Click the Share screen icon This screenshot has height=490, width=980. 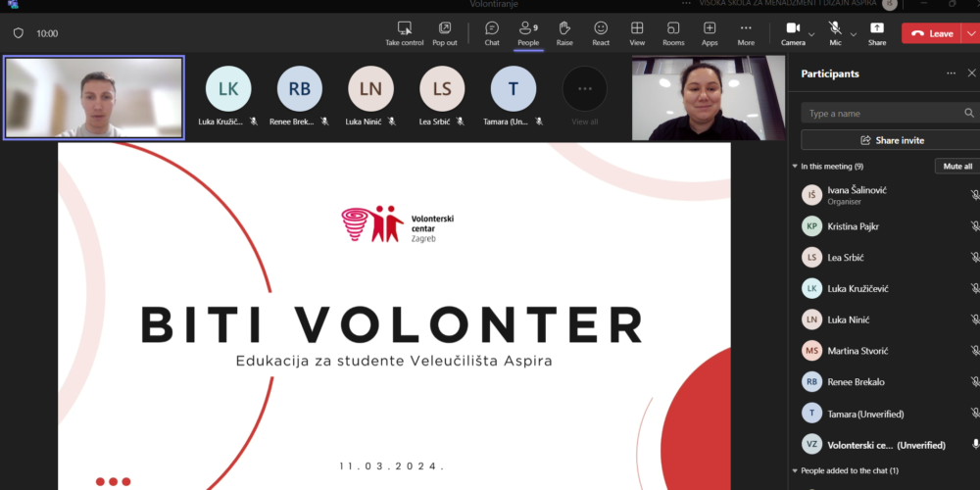click(x=877, y=32)
